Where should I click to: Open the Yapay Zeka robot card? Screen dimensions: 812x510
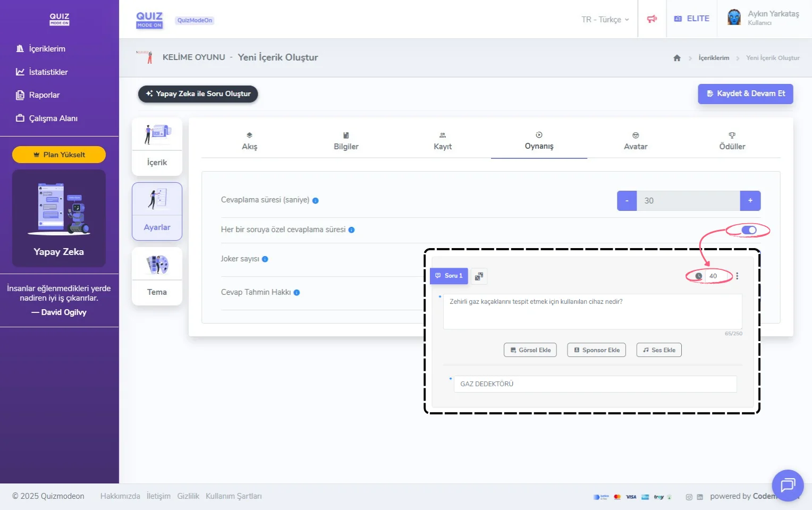59,218
